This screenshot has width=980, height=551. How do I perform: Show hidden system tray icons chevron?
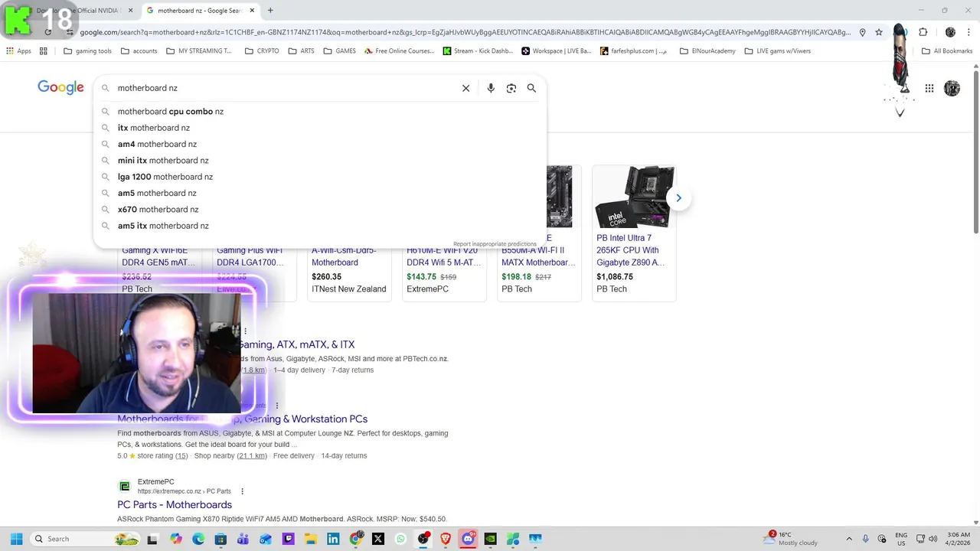pos(848,539)
